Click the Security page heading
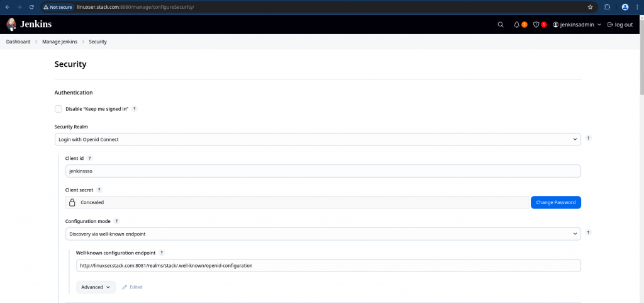Viewport: 644px width, 303px height. coord(70,64)
